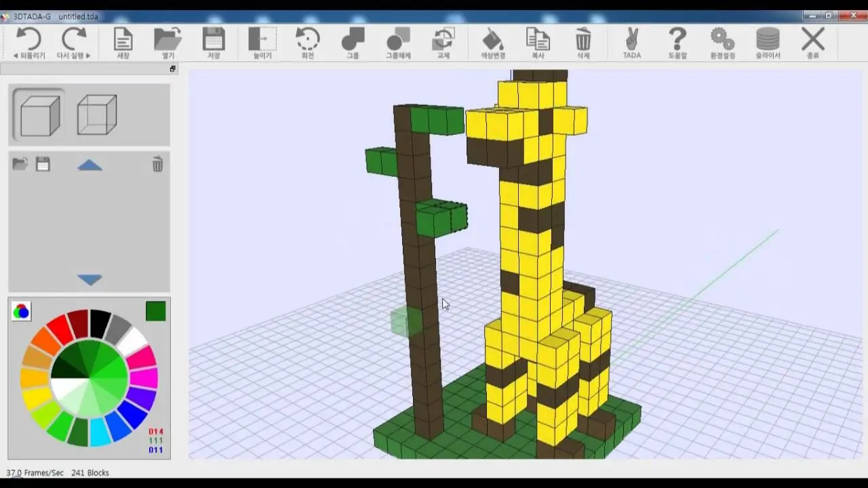
Task: Click the red '014' color value
Action: [x=156, y=431]
